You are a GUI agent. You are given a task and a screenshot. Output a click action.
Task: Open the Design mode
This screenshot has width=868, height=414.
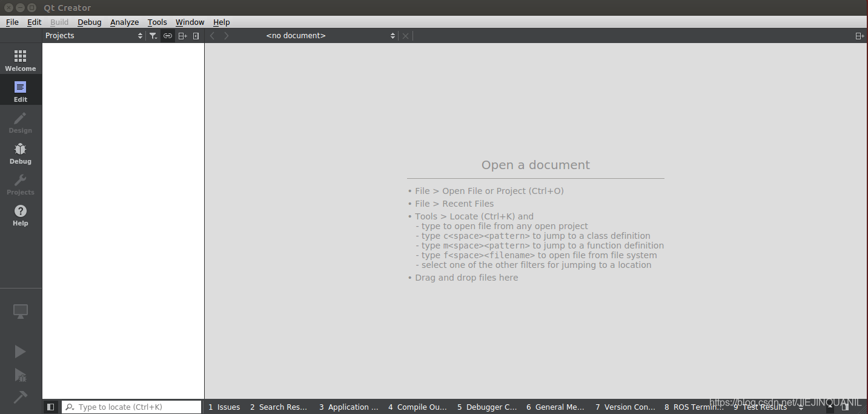point(21,121)
